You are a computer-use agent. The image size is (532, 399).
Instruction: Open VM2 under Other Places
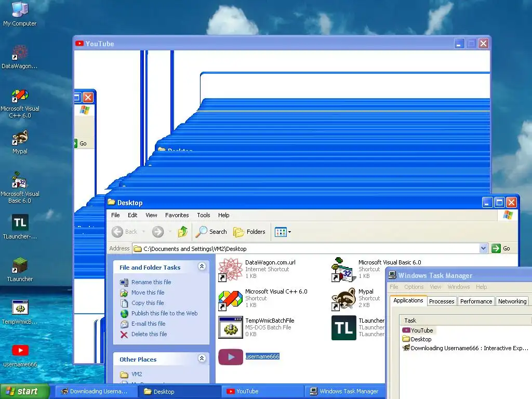137,374
